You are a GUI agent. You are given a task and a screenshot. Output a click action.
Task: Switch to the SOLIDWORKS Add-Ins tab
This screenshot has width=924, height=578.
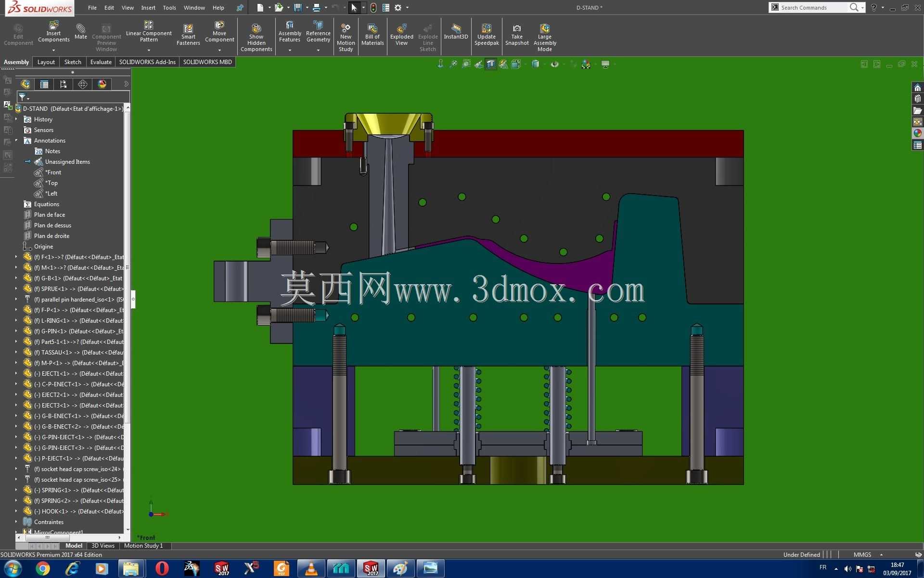[147, 62]
